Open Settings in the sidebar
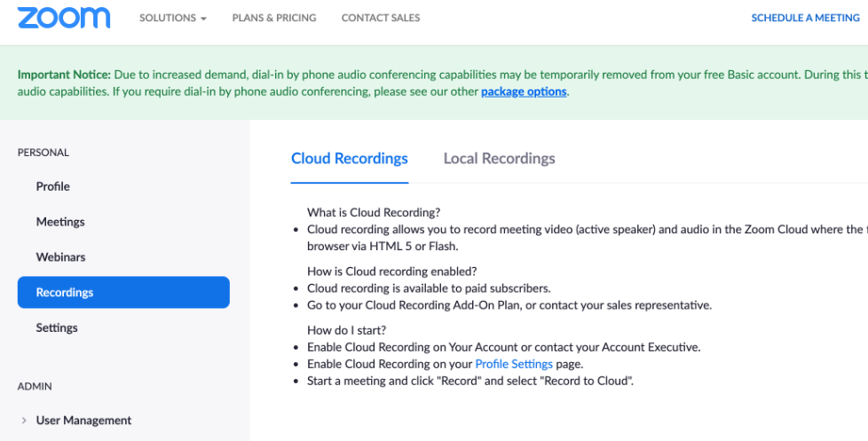The width and height of the screenshot is (868, 441). click(x=57, y=327)
